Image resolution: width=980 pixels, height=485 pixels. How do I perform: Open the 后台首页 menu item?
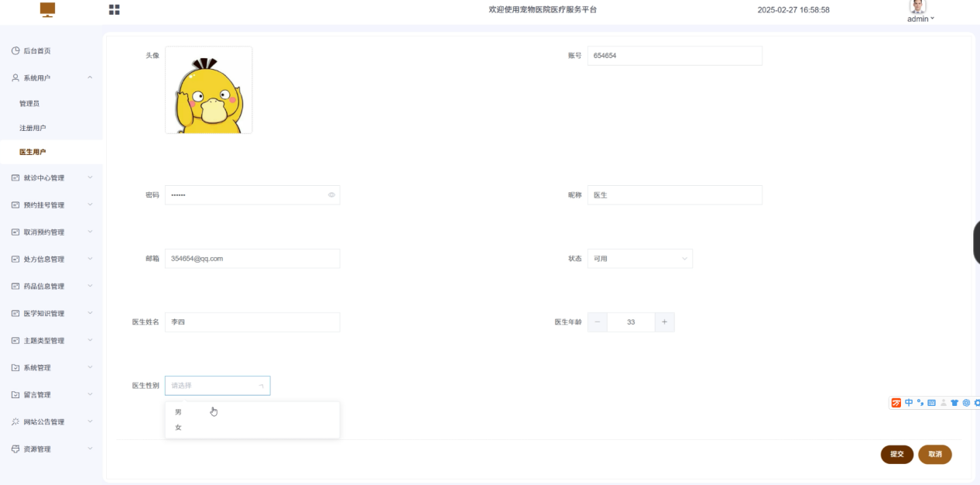click(51, 51)
